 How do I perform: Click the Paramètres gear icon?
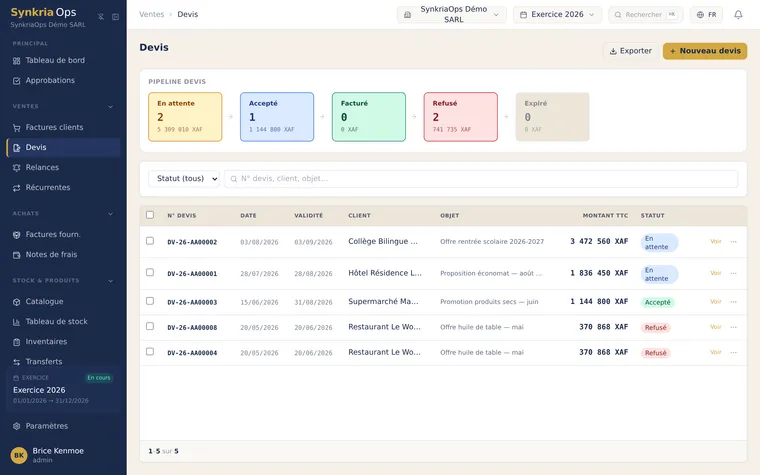pyautogui.click(x=16, y=426)
